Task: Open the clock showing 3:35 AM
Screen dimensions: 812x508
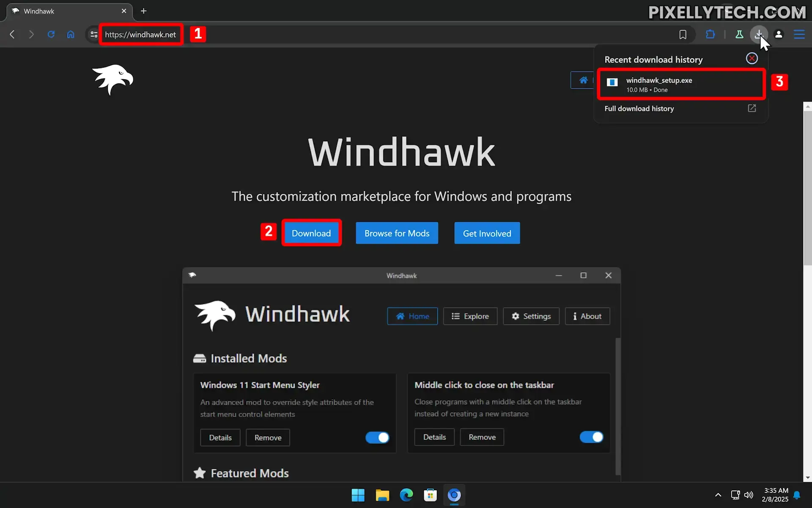Action: [x=775, y=495]
